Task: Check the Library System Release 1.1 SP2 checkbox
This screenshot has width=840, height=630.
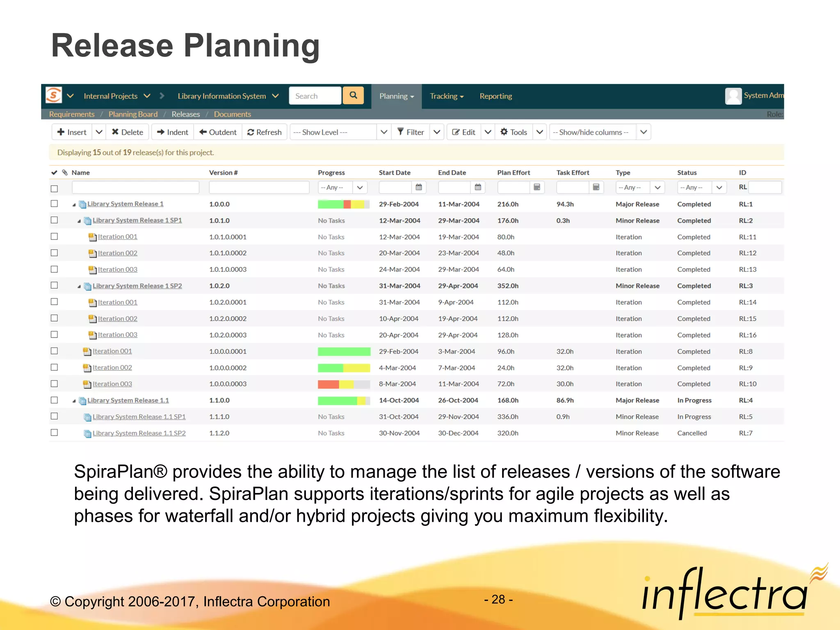Action: coord(54,432)
